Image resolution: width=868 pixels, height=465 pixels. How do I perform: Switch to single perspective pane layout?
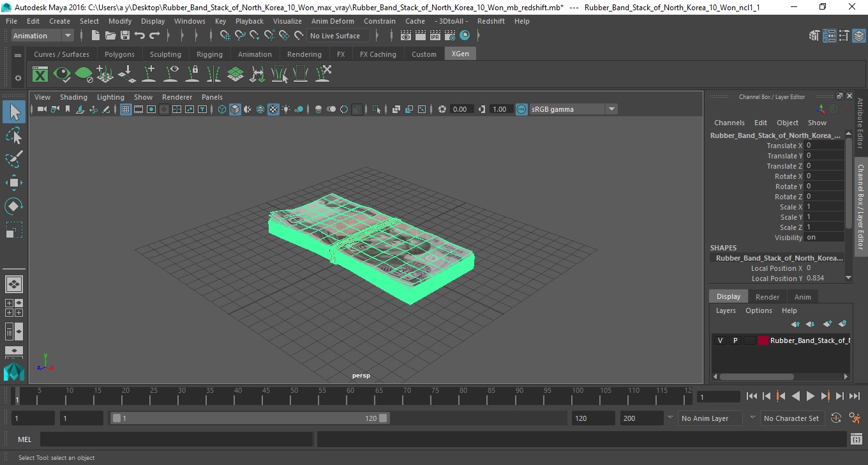14,284
